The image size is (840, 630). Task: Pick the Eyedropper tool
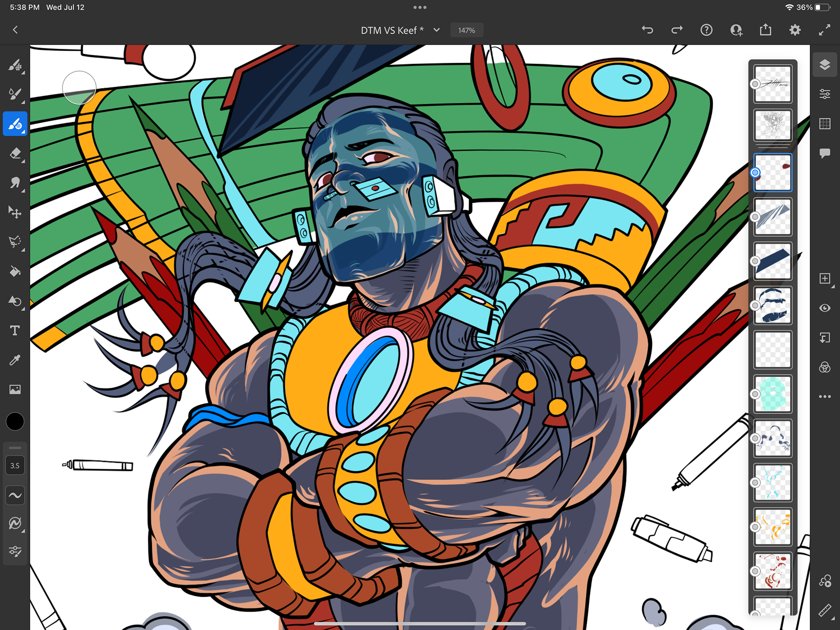tap(15, 360)
